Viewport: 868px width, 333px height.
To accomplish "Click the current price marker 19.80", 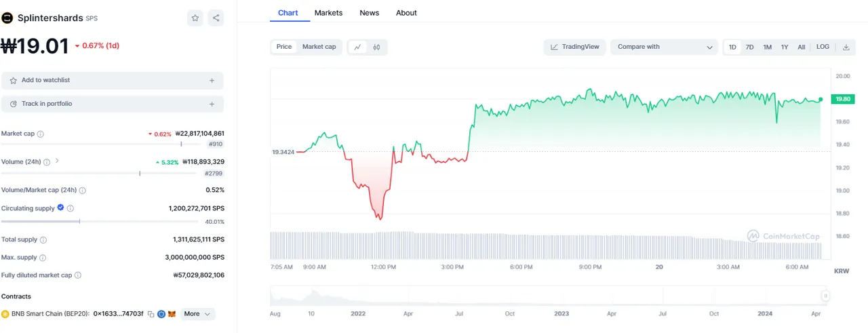I will [844, 99].
